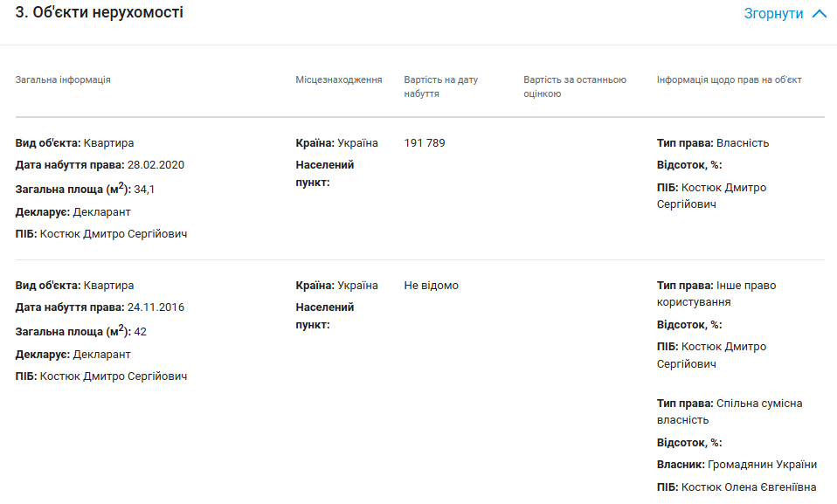Image resolution: width=837 pixels, height=504 pixels.
Task: Click Тип права: Власність in first row
Action: [712, 143]
